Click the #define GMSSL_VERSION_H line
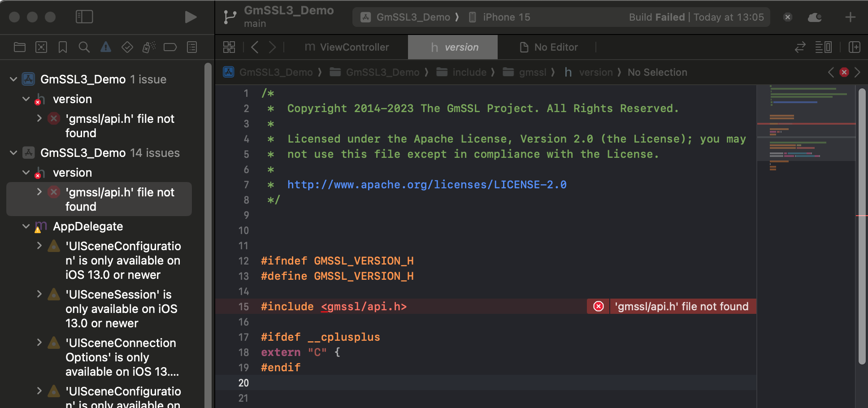 [337, 276]
